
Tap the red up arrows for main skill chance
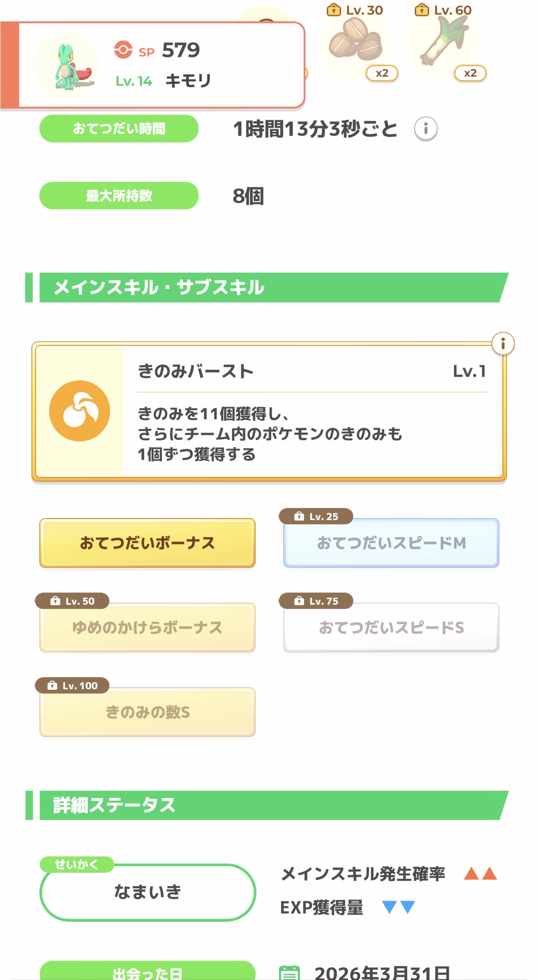pos(480,874)
